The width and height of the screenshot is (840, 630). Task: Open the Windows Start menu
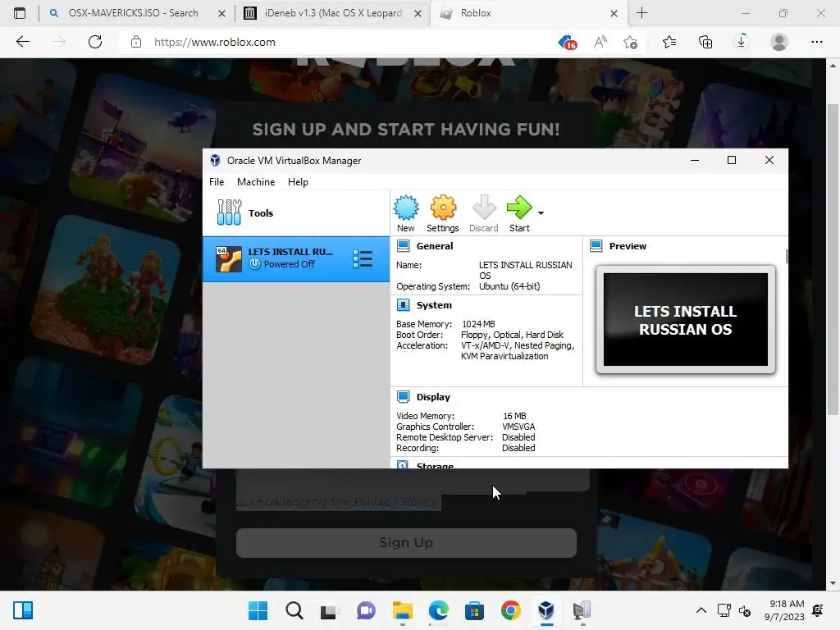(x=258, y=610)
